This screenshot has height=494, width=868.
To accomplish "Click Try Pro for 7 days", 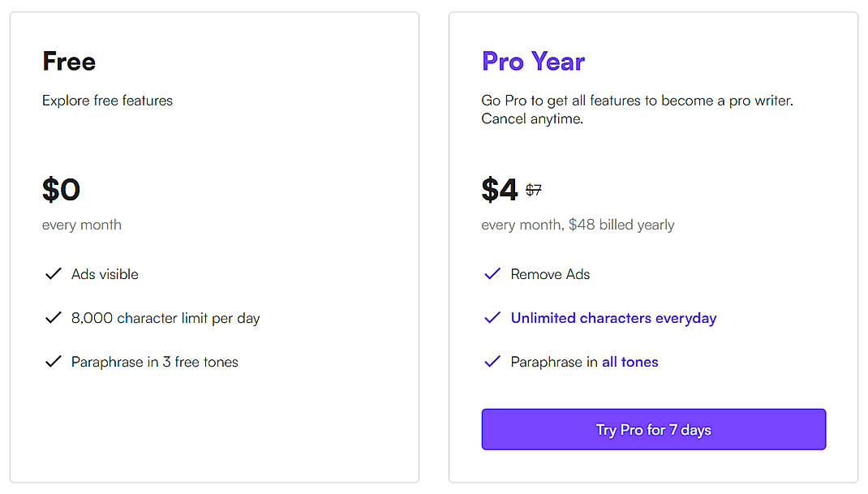I will (x=653, y=429).
